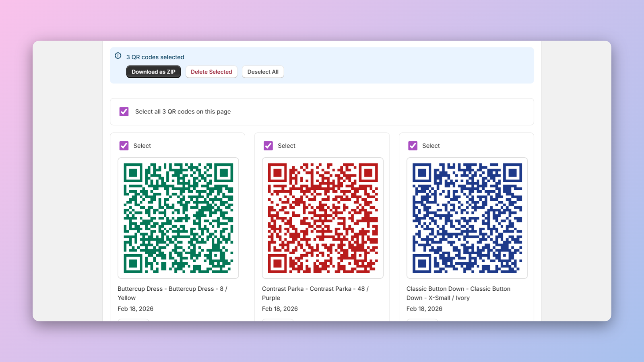Download selected QR codes as ZIP
The height and width of the screenshot is (362, 644).
(153, 72)
